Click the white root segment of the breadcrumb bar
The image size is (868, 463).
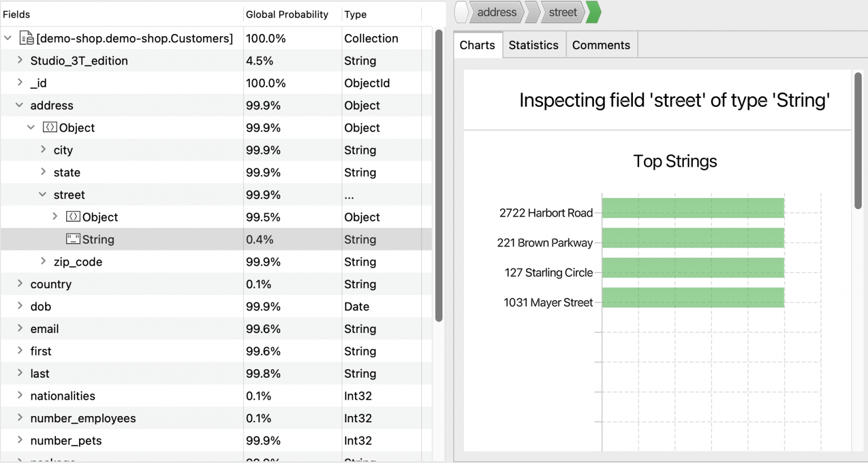tap(461, 12)
